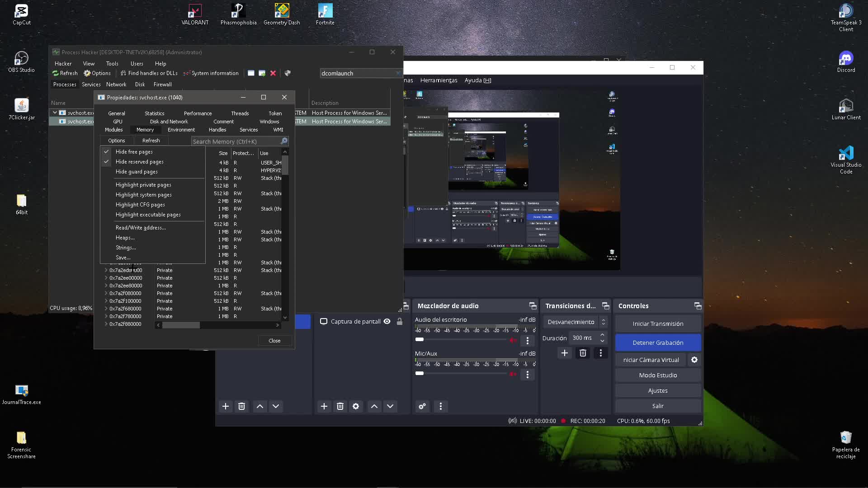This screenshot has width=868, height=488.
Task: Open advanced audio properties gear
Action: tap(422, 406)
